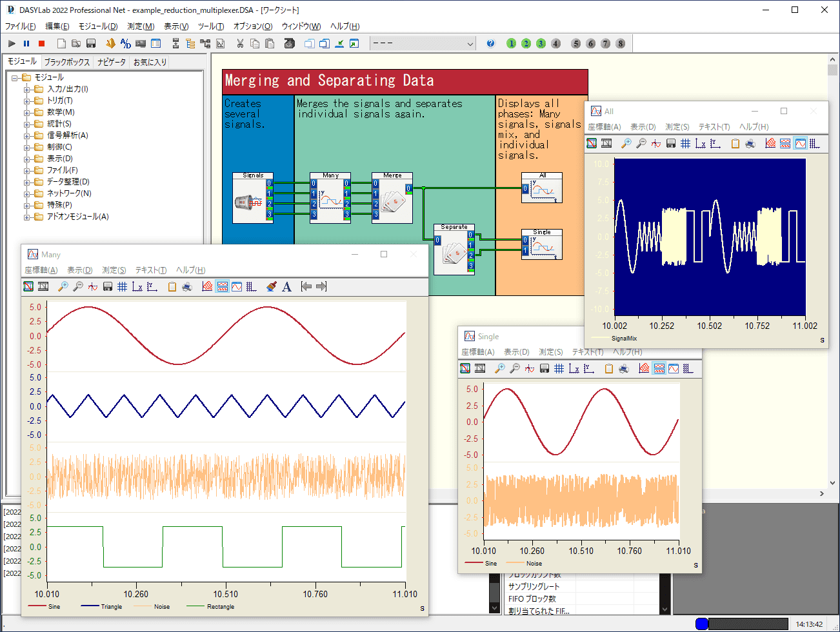Select gray window layout 4 button
The width and height of the screenshot is (840, 632).
(x=556, y=43)
